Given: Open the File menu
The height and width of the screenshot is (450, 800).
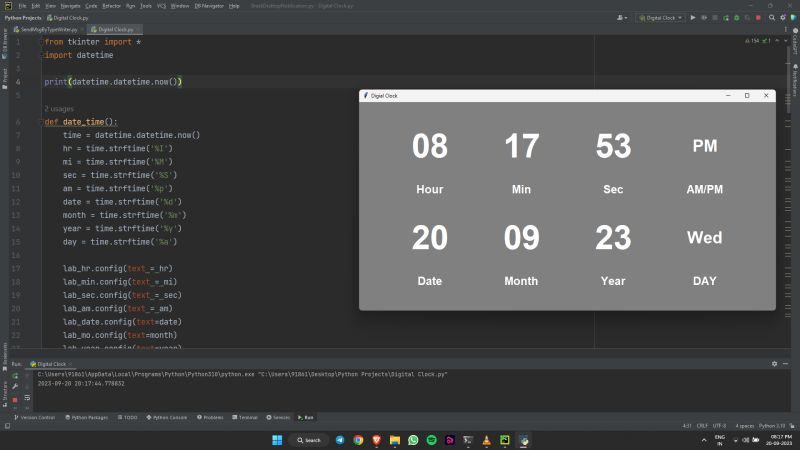Looking at the screenshot, I should click(x=22, y=6).
